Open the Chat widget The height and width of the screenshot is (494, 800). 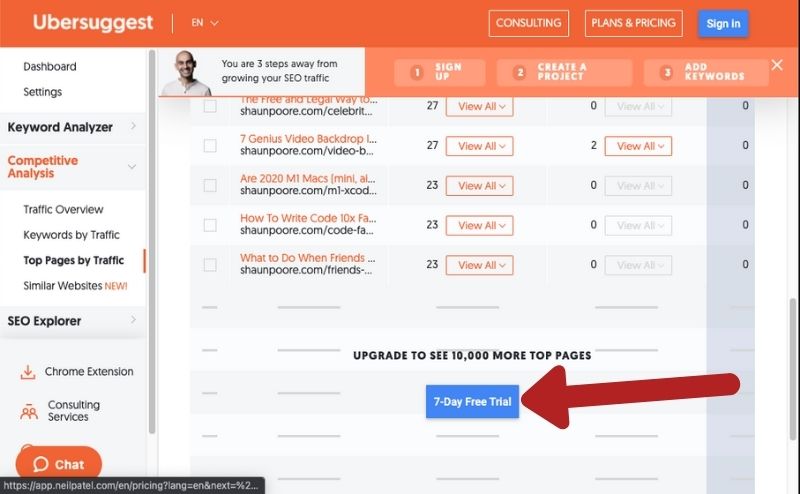(59, 464)
